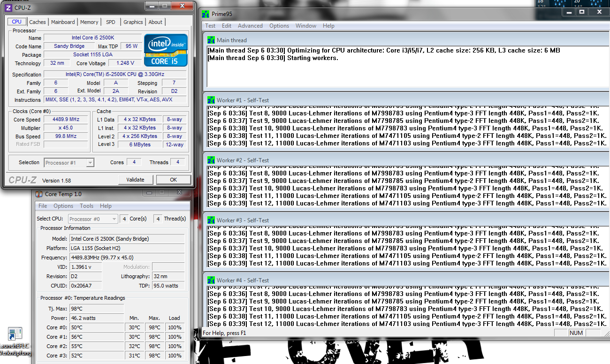Viewport: 610px width, 364px height.
Task: Click the Package value 'Socket 1155 LGA'
Action: pyautogui.click(x=92, y=55)
